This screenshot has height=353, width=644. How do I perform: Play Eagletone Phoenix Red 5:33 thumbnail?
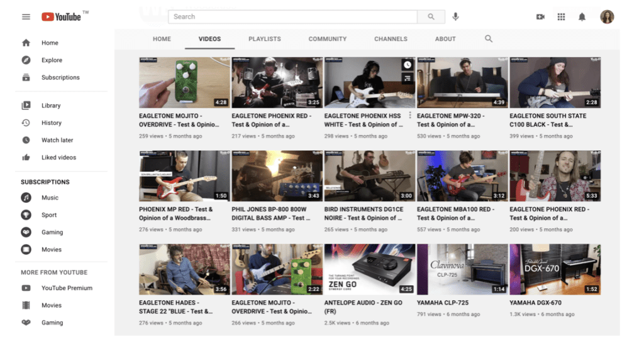click(x=555, y=176)
